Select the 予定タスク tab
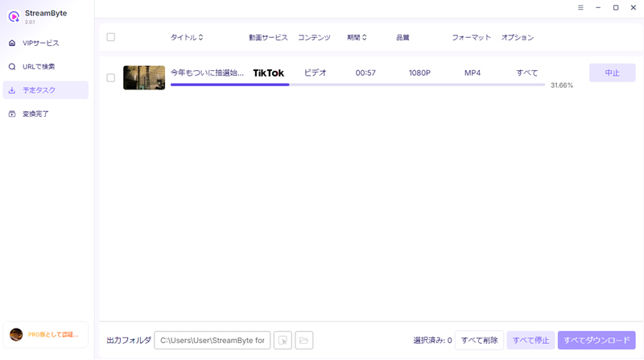The height and width of the screenshot is (360, 644). [x=46, y=90]
